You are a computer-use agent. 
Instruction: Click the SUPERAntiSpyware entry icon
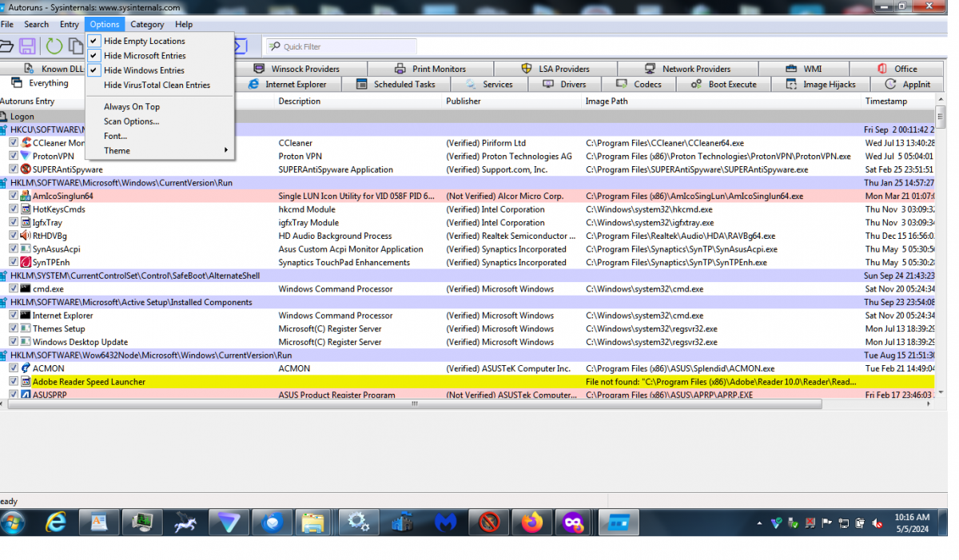[26, 169]
